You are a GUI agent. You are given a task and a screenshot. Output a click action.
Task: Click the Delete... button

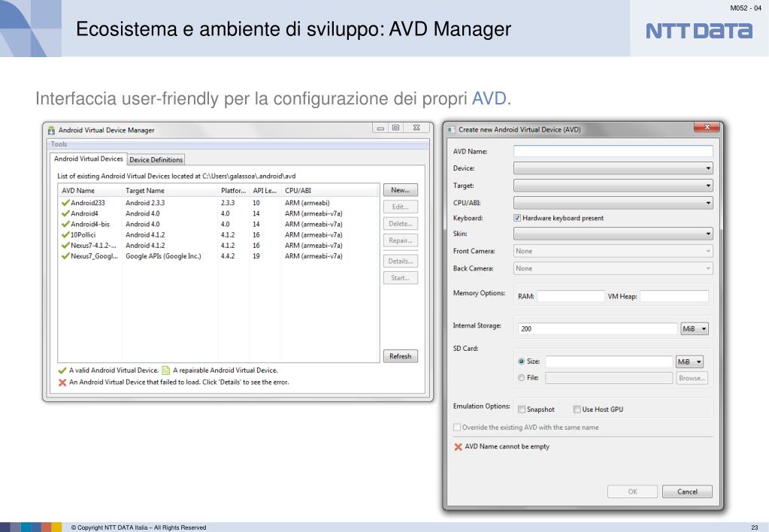(400, 224)
